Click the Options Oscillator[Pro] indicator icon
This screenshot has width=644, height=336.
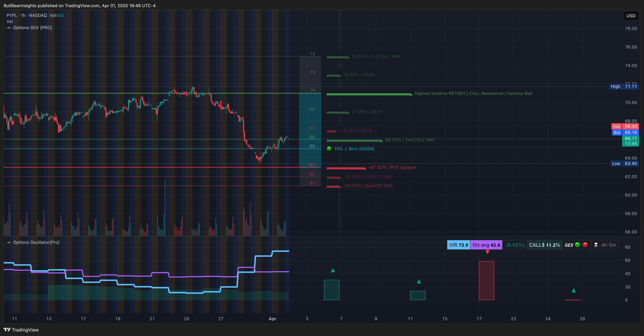9,242
